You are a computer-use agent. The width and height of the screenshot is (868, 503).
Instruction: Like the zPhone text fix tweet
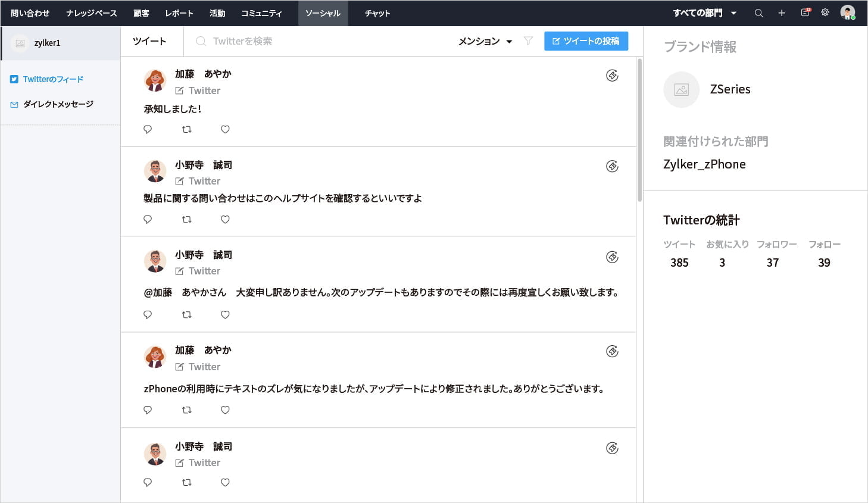[225, 410]
